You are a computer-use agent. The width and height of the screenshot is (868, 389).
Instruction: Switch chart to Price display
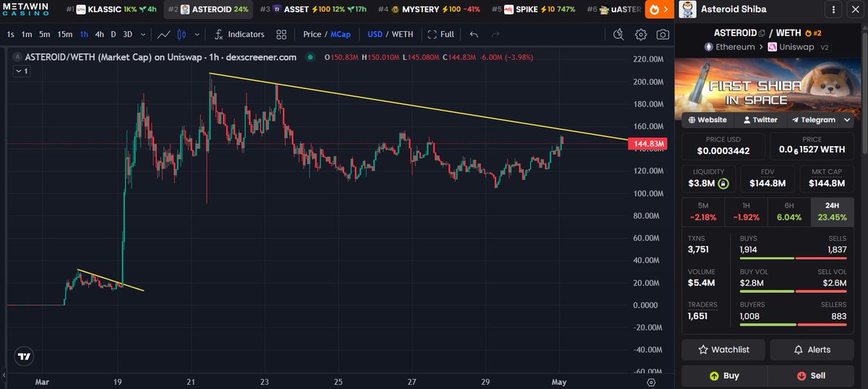[312, 34]
